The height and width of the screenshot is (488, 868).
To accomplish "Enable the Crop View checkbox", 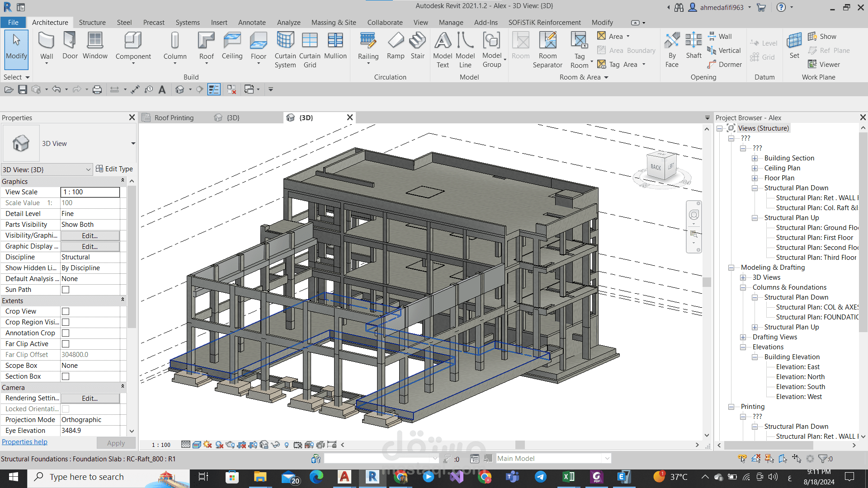I will coord(66,311).
